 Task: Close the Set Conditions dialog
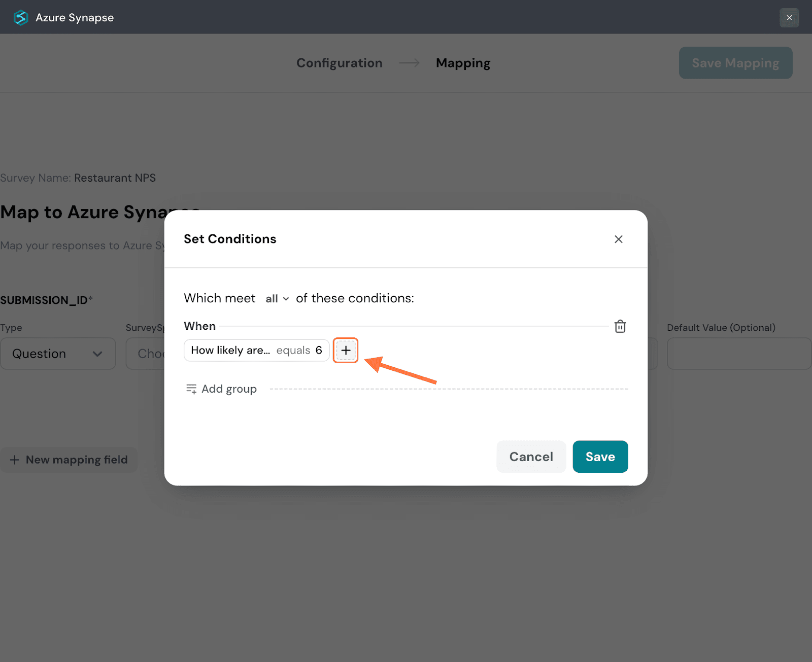[x=618, y=239]
